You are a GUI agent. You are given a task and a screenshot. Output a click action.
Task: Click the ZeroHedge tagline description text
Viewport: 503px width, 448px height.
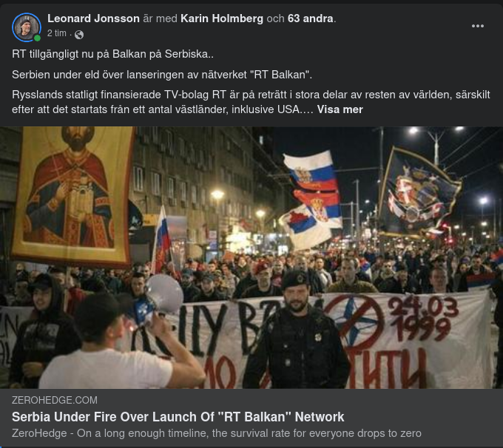point(217,433)
